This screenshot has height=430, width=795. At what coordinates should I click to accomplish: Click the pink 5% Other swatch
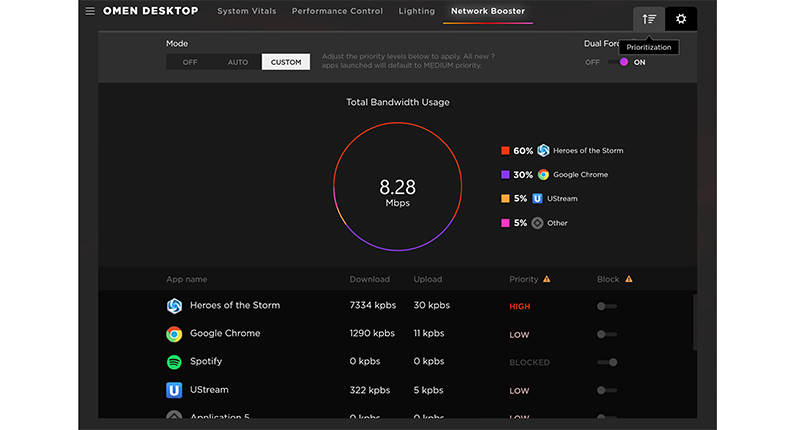pyautogui.click(x=505, y=223)
